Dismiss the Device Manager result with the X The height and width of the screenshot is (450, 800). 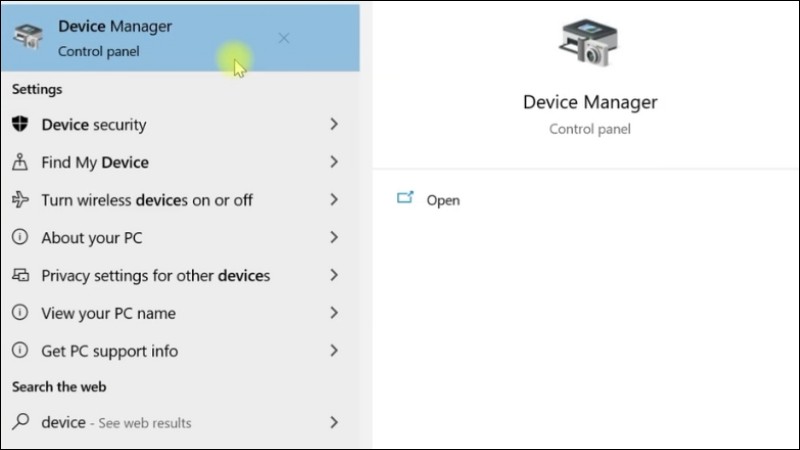coord(284,38)
